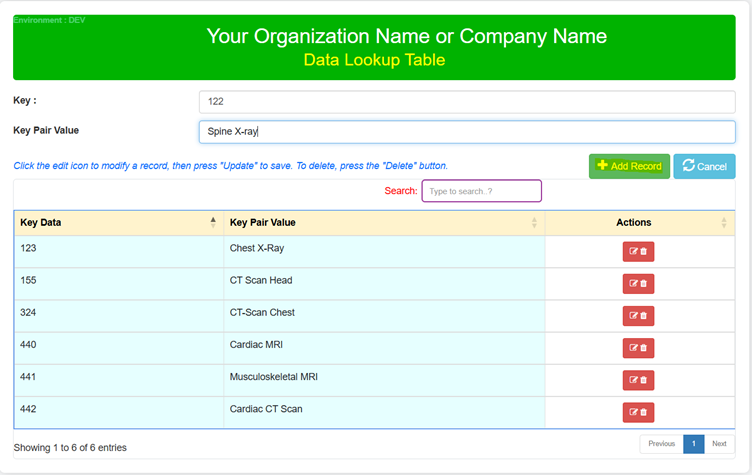752x475 pixels.
Task: Delete the Cardiac MRI record
Action: pos(644,348)
